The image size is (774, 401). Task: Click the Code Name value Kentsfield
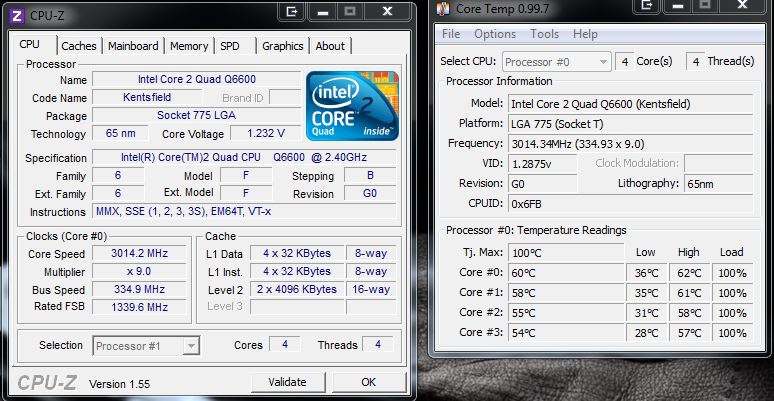tap(147, 97)
